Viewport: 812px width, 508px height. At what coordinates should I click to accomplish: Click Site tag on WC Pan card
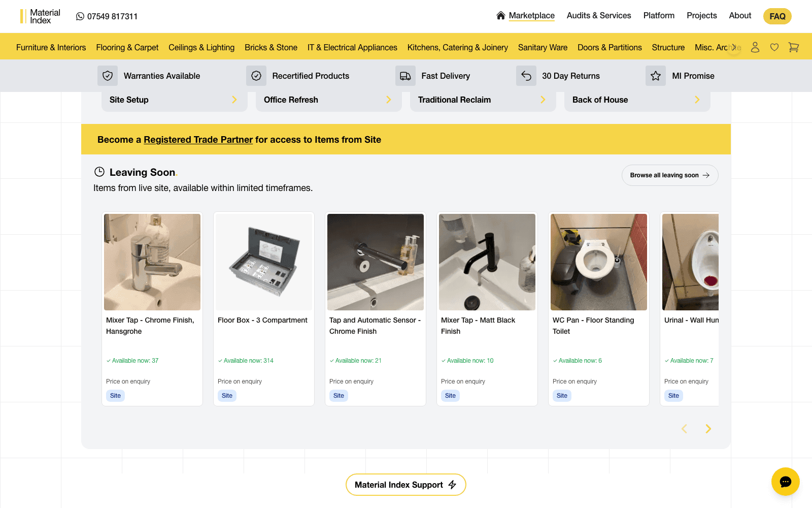coord(562,396)
